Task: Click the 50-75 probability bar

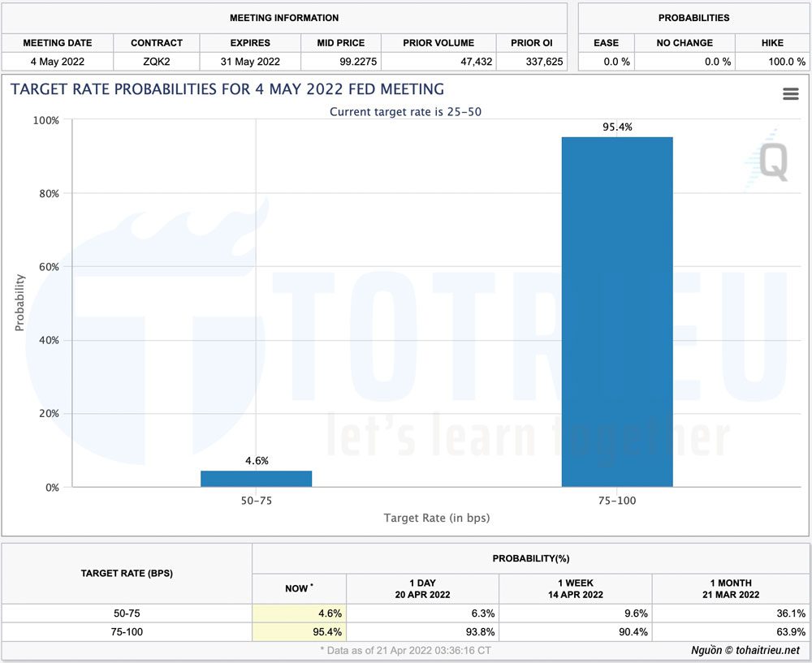Action: click(x=256, y=478)
